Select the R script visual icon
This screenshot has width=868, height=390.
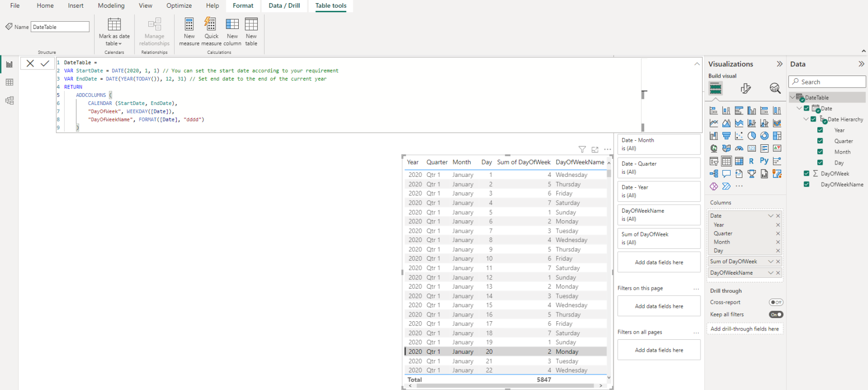751,161
